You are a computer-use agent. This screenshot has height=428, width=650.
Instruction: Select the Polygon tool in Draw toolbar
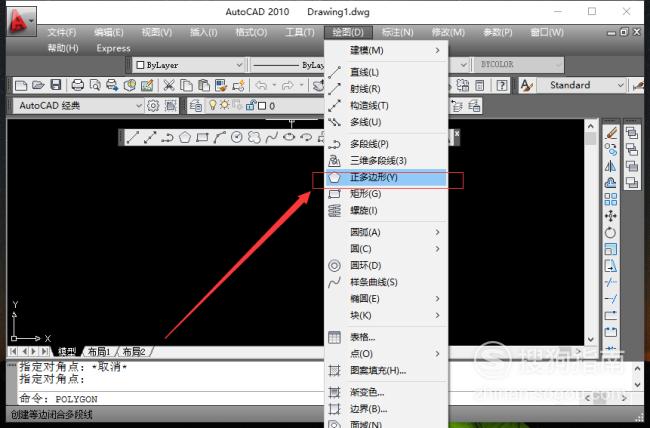(x=184, y=137)
